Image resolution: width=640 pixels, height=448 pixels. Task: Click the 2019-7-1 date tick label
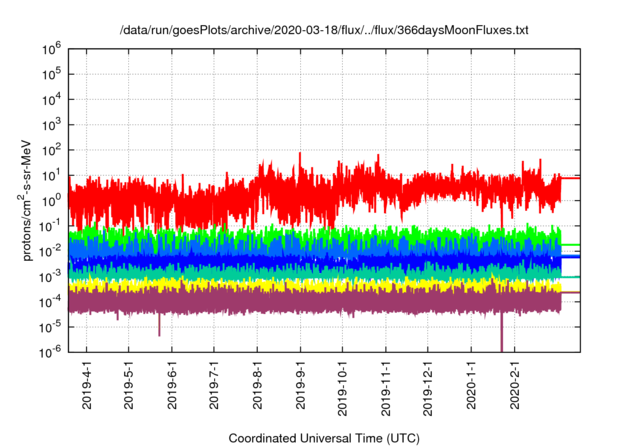pos(214,385)
